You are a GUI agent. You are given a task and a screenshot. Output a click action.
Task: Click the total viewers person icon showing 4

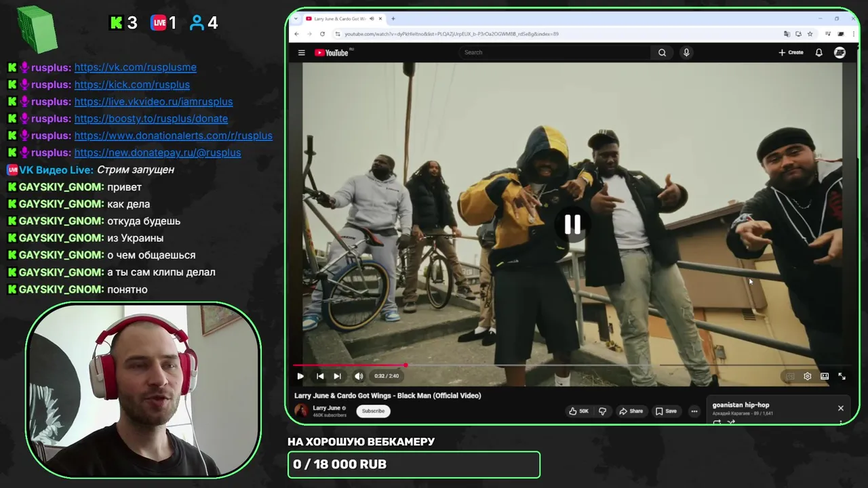point(203,23)
